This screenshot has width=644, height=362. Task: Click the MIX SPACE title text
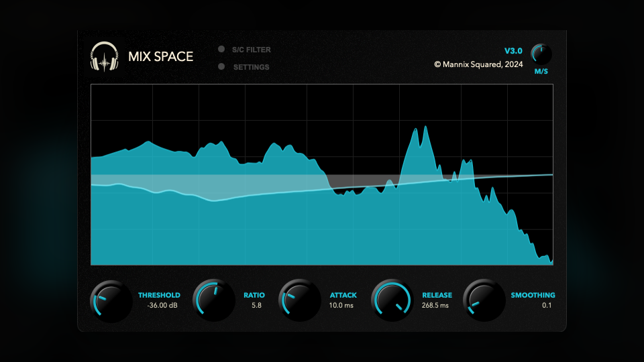(160, 56)
